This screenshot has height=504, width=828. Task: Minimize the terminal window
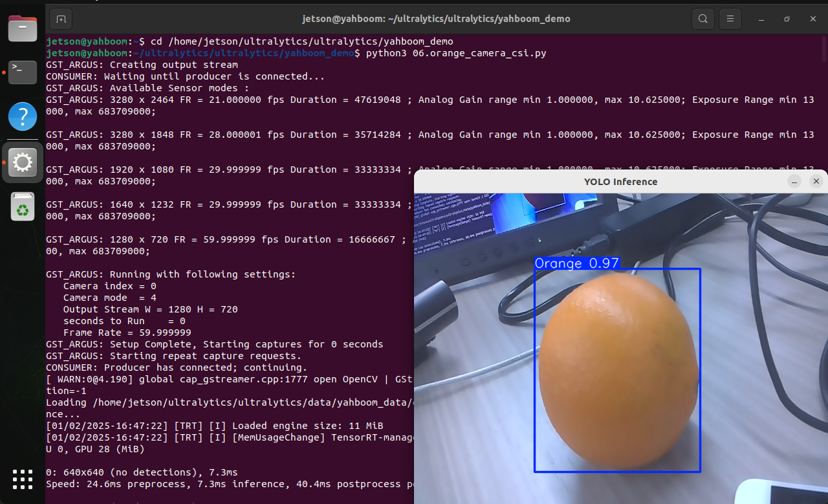(x=760, y=19)
